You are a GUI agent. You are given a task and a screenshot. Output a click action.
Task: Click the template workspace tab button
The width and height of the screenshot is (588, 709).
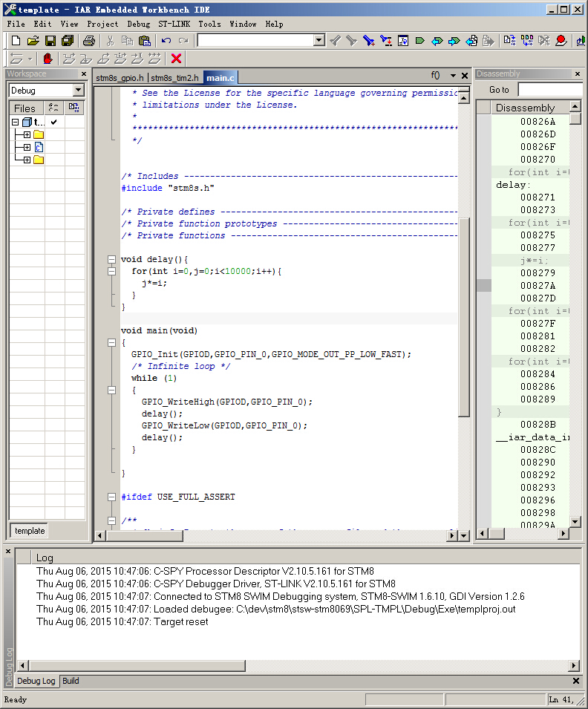pos(30,531)
